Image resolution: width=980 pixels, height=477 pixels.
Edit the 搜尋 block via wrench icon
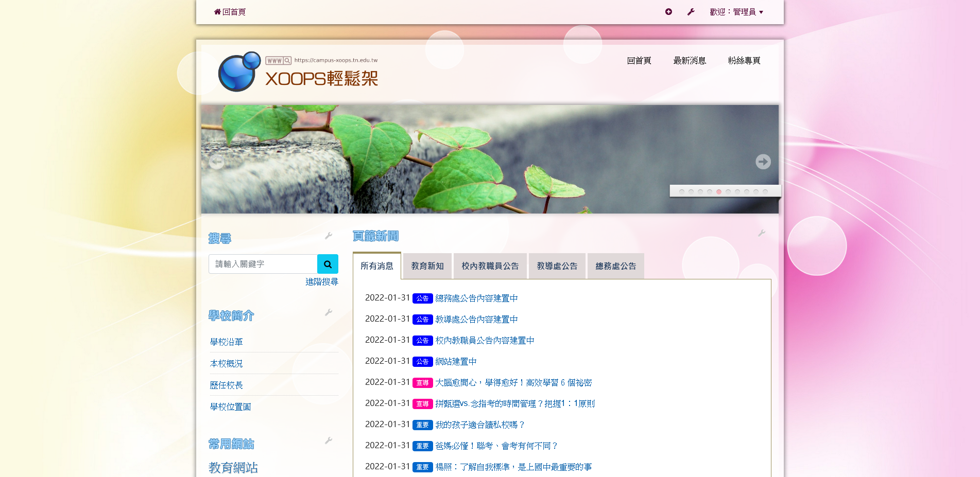click(329, 236)
